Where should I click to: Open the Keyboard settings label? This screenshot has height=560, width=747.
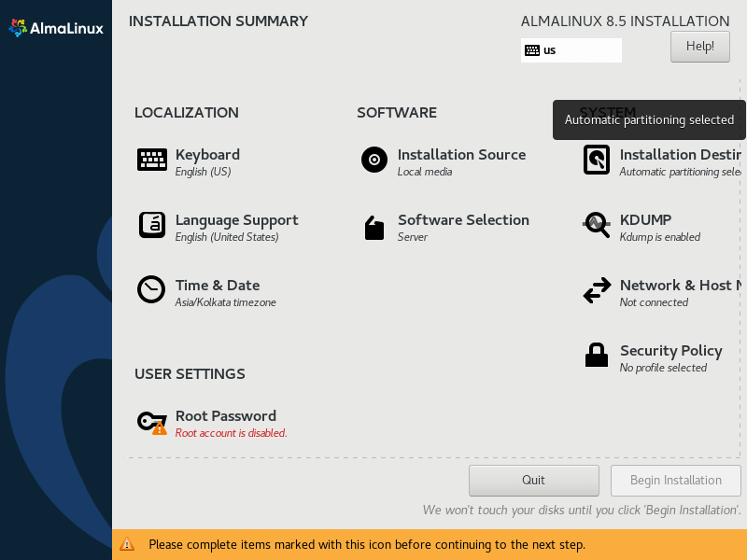click(207, 155)
